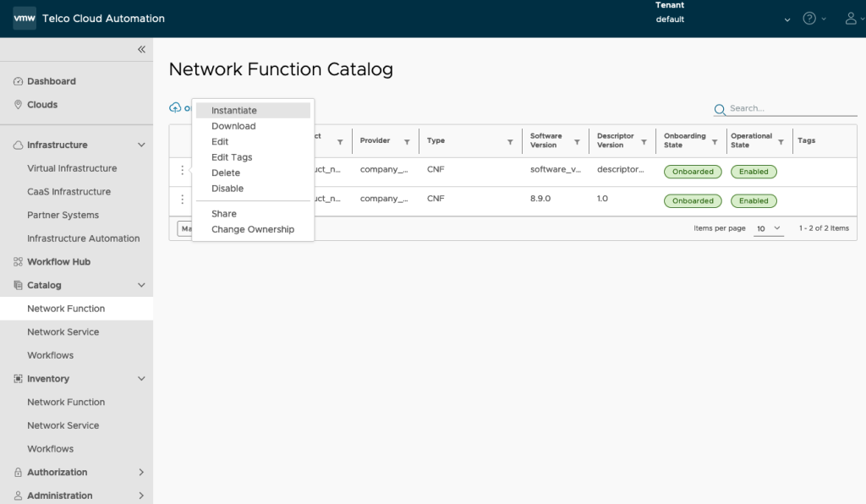This screenshot has height=504, width=866.
Task: Open actions menu for 8.9.0 row
Action: tap(183, 199)
